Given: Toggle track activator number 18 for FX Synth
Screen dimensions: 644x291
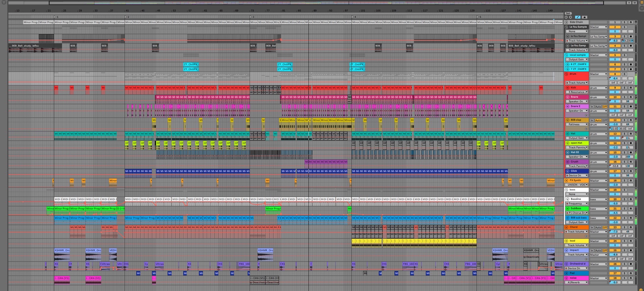Looking at the screenshot, I should tap(615, 180).
